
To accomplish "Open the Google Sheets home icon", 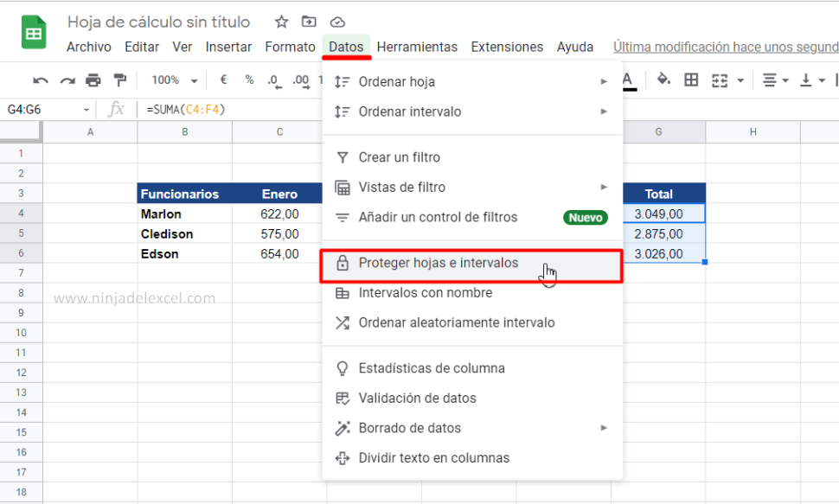I will click(x=34, y=34).
